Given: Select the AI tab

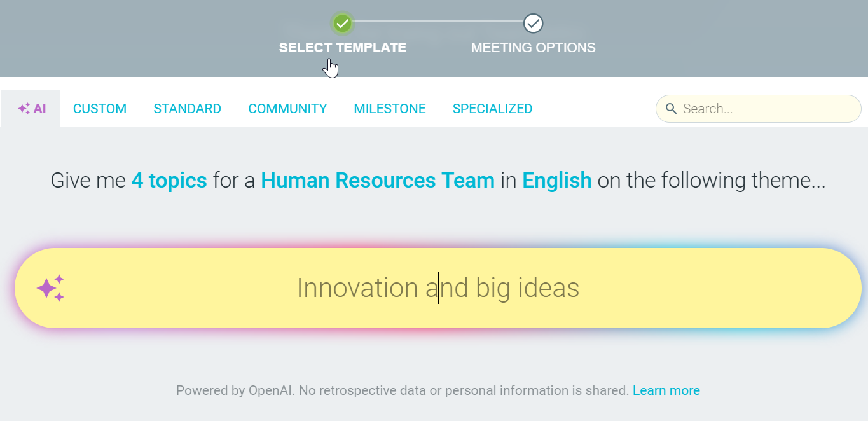Looking at the screenshot, I should point(31,109).
